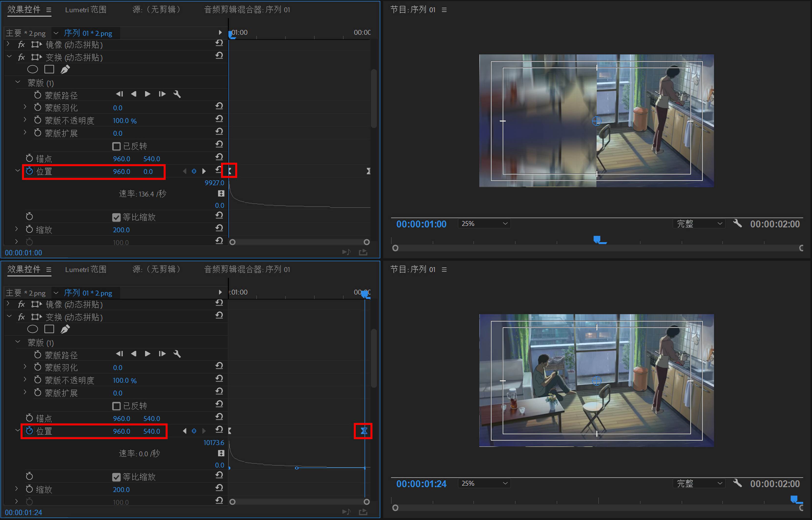Reset 锚点 parameter in top panel
The height and width of the screenshot is (520, 812).
[220, 157]
